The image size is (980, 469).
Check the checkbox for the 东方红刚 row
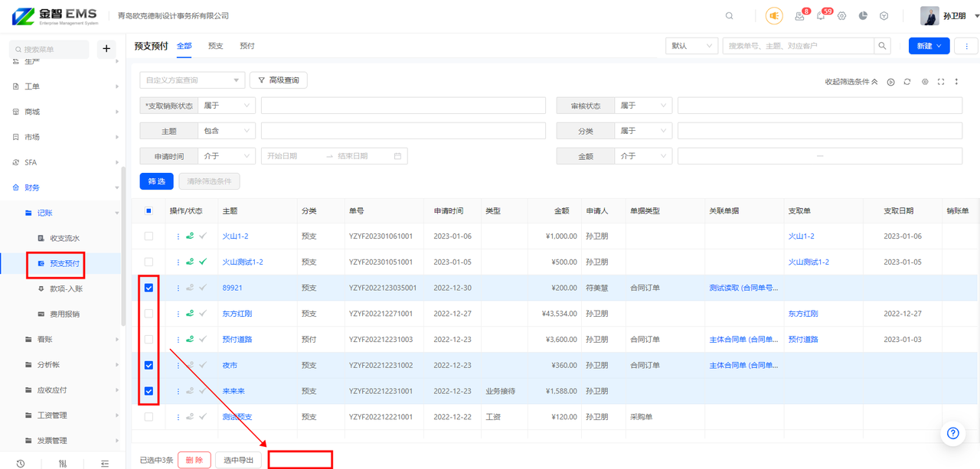(149, 314)
